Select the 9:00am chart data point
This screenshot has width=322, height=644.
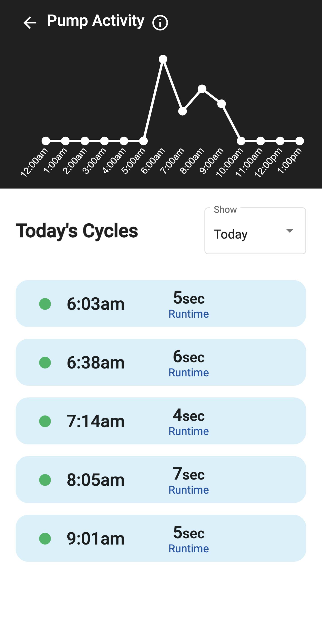[222, 103]
